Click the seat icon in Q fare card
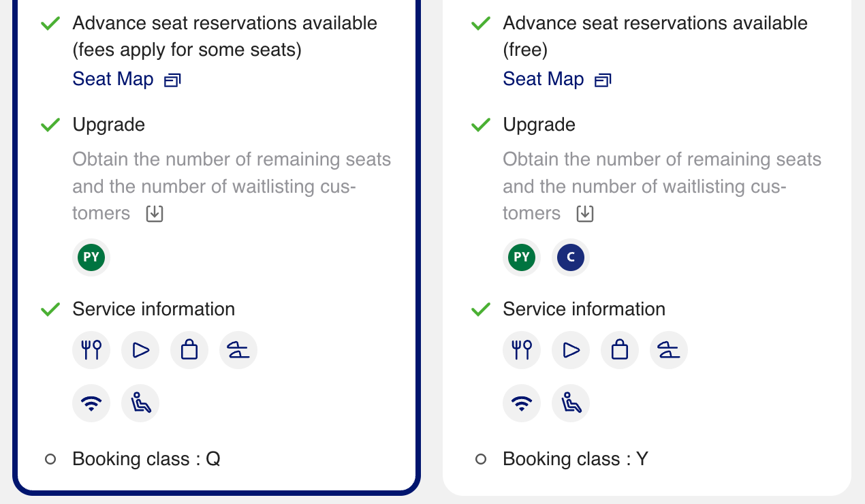The height and width of the screenshot is (504, 865). point(140,403)
